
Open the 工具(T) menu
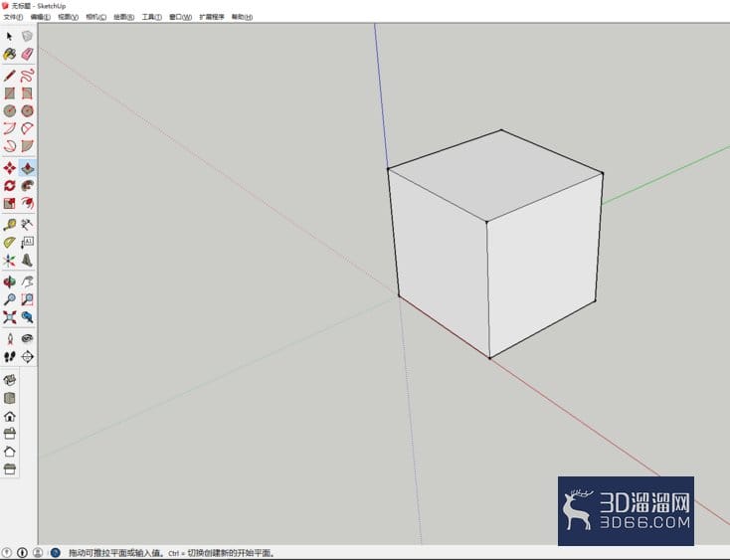click(x=152, y=17)
